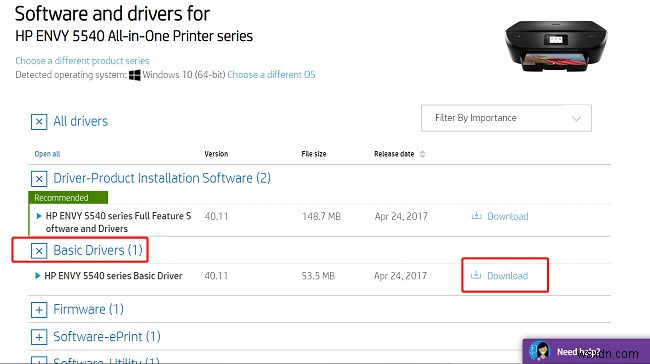Click the 53.5 MB file size
650x364 pixels.
[318, 276]
